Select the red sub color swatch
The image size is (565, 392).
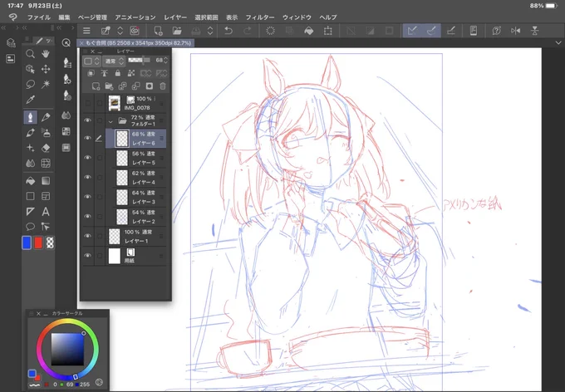38,243
